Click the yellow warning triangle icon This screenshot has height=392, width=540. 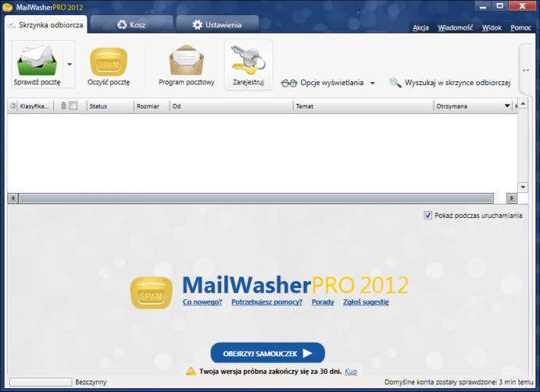(x=191, y=371)
